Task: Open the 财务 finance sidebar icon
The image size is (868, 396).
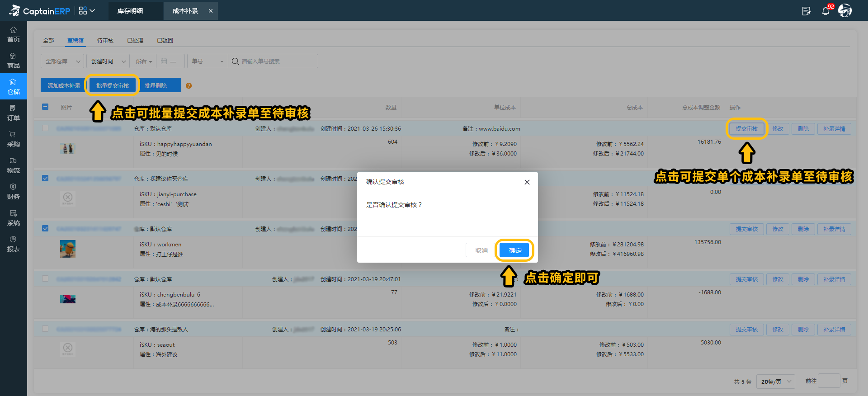Action: pyautogui.click(x=14, y=192)
